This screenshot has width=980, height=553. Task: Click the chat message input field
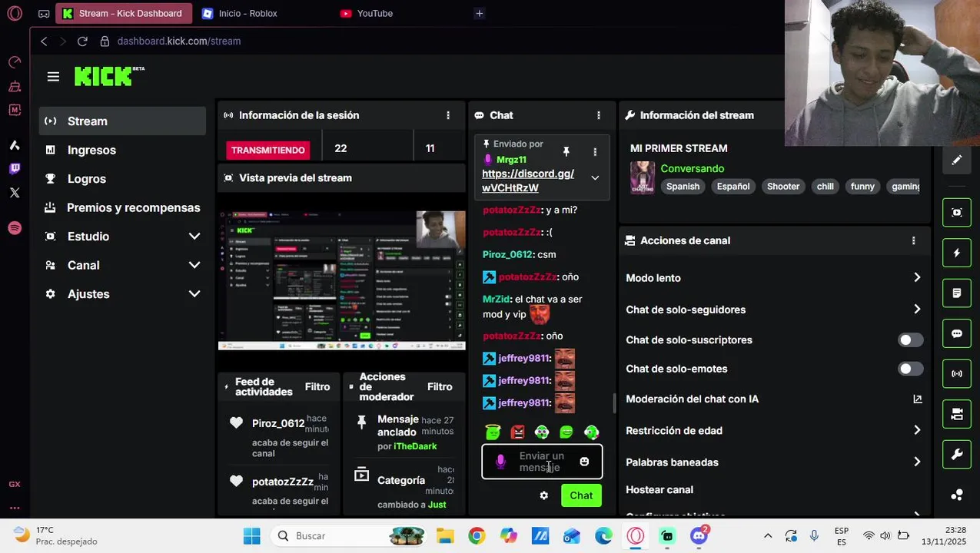(x=542, y=462)
